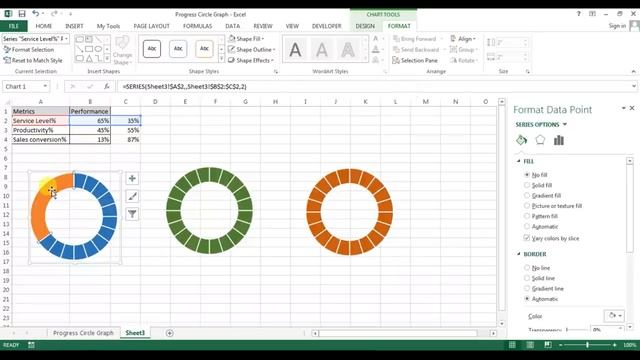Screen dimensions: 640x360
Task: Open the Chart Styles brush button
Action: (x=132, y=196)
